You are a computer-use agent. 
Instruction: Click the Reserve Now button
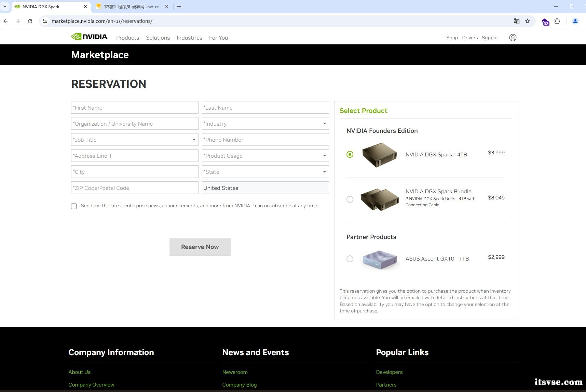(200, 247)
